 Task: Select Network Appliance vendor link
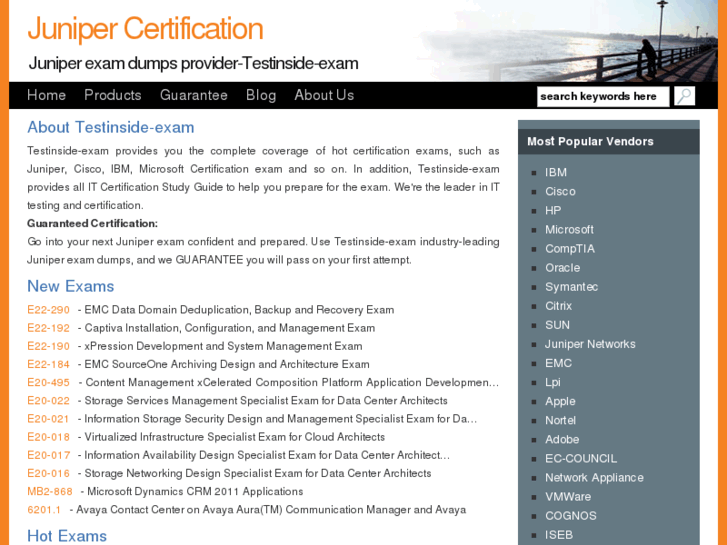(594, 477)
